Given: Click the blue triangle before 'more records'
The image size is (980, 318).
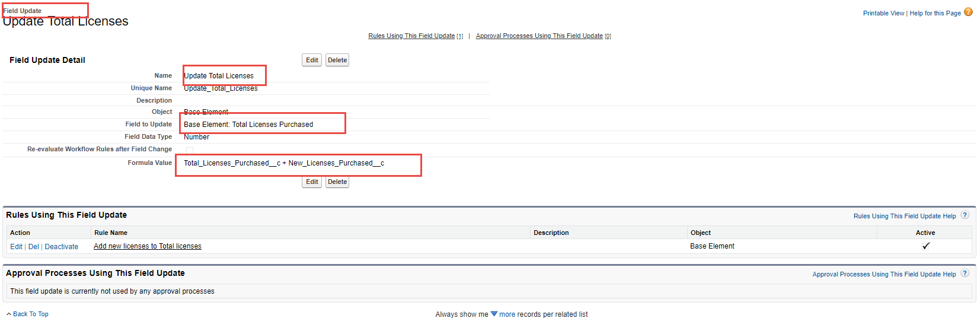Looking at the screenshot, I should (494, 314).
